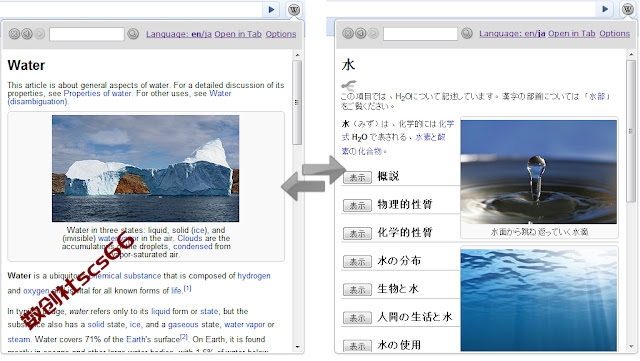Follow the 'hydrogen' link
This screenshot has width=640, height=361.
click(x=254, y=276)
